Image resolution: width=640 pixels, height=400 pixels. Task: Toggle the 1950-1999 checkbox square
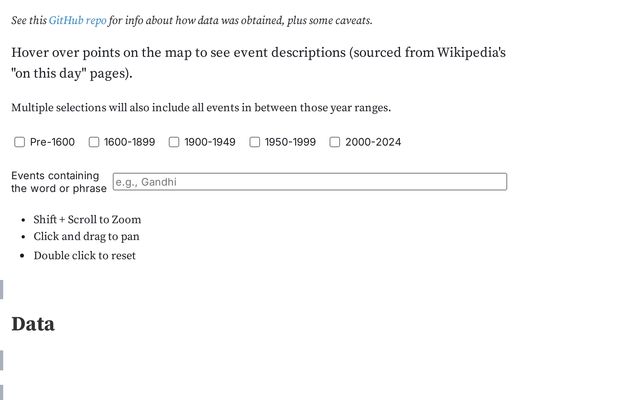[255, 142]
